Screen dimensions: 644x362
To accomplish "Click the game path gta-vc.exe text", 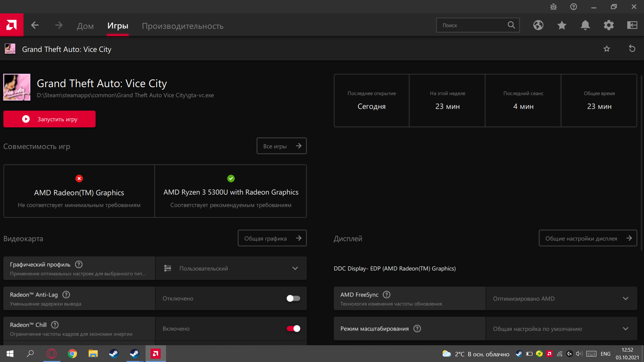I will click(x=125, y=95).
